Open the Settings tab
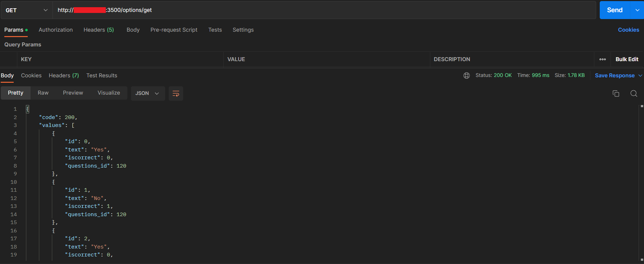 tap(243, 30)
